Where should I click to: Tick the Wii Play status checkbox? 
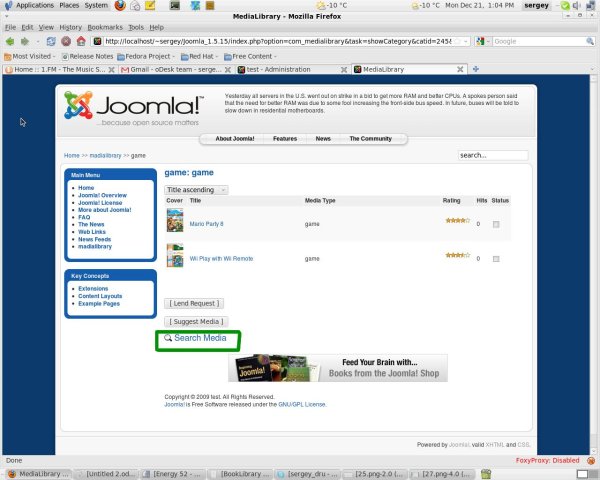click(x=496, y=259)
